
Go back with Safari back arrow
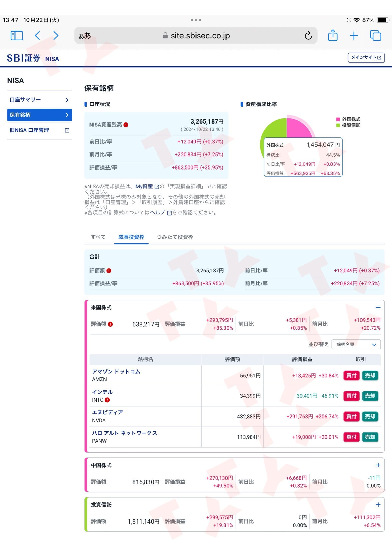(37, 36)
